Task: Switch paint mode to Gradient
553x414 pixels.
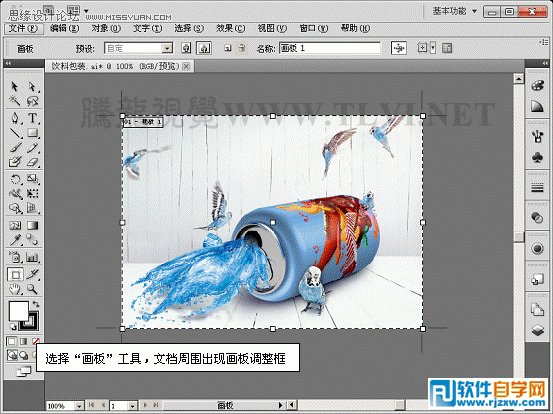Action: (x=24, y=341)
